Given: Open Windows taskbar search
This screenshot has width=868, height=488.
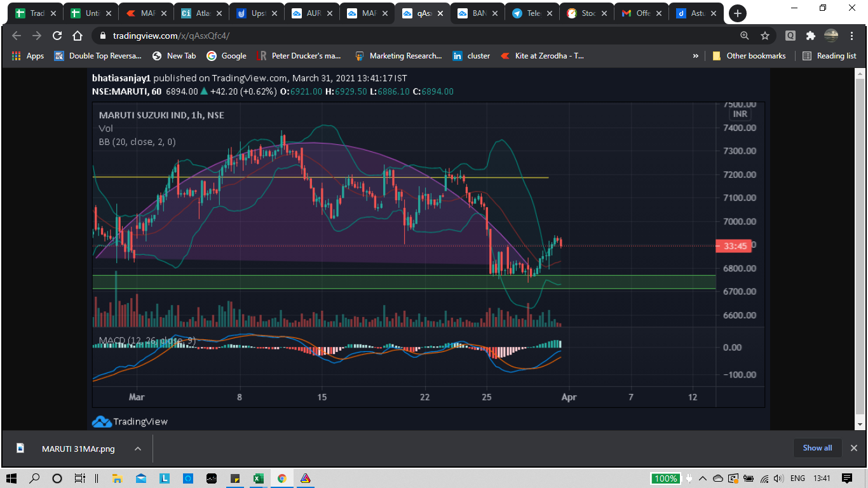Looking at the screenshot, I should coord(34,478).
